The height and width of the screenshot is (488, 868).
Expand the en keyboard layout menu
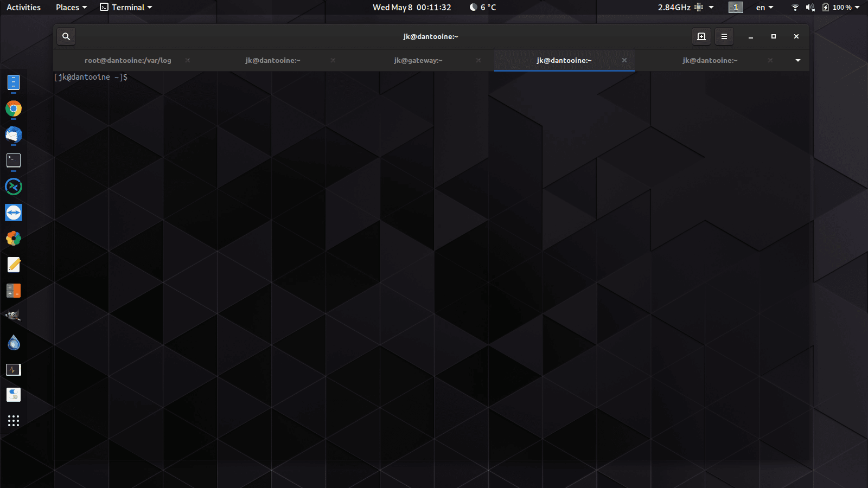(764, 7)
